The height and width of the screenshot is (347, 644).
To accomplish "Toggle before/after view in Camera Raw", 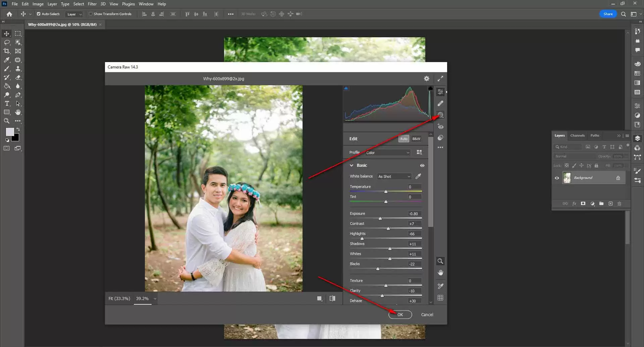I will (x=332, y=298).
